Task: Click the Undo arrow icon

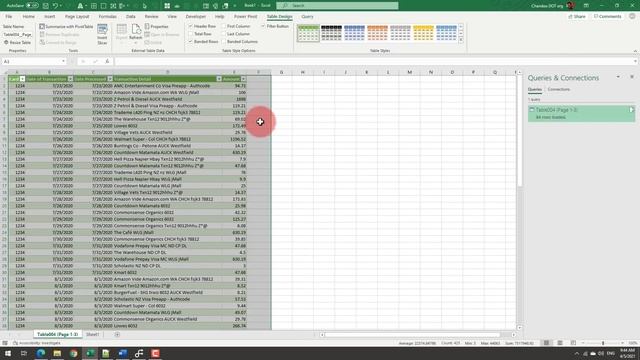Action: pos(56,6)
